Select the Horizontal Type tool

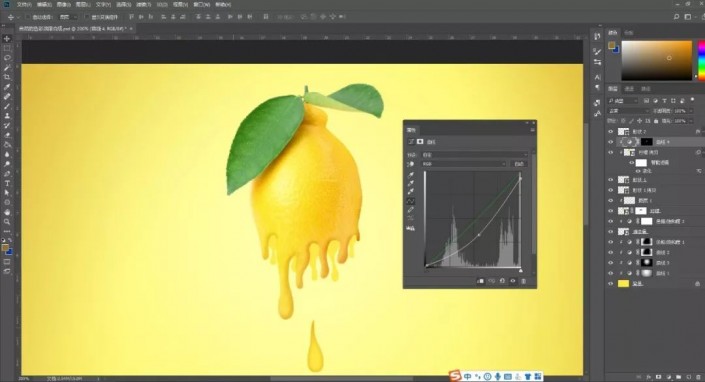tap(7, 183)
